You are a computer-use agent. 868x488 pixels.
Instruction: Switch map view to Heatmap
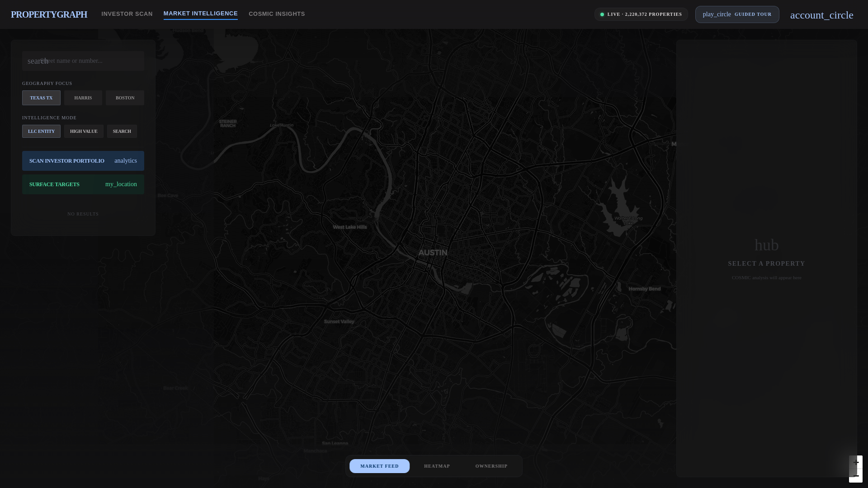437,466
